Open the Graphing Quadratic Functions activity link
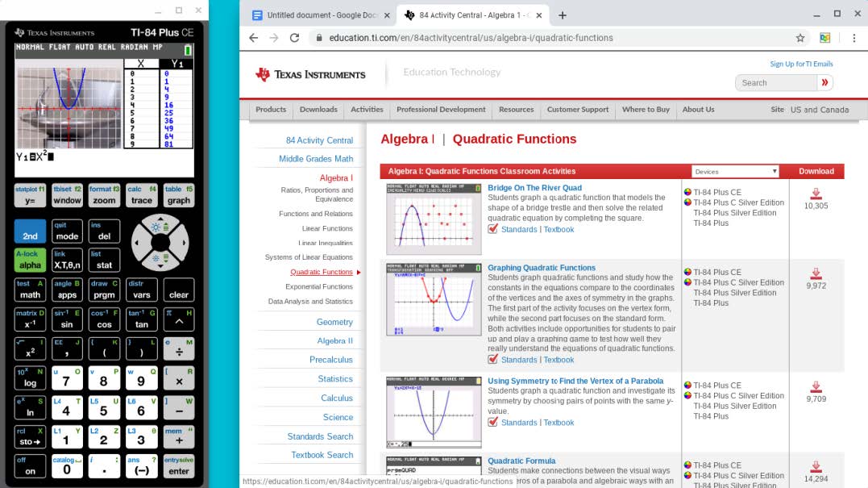 [541, 268]
